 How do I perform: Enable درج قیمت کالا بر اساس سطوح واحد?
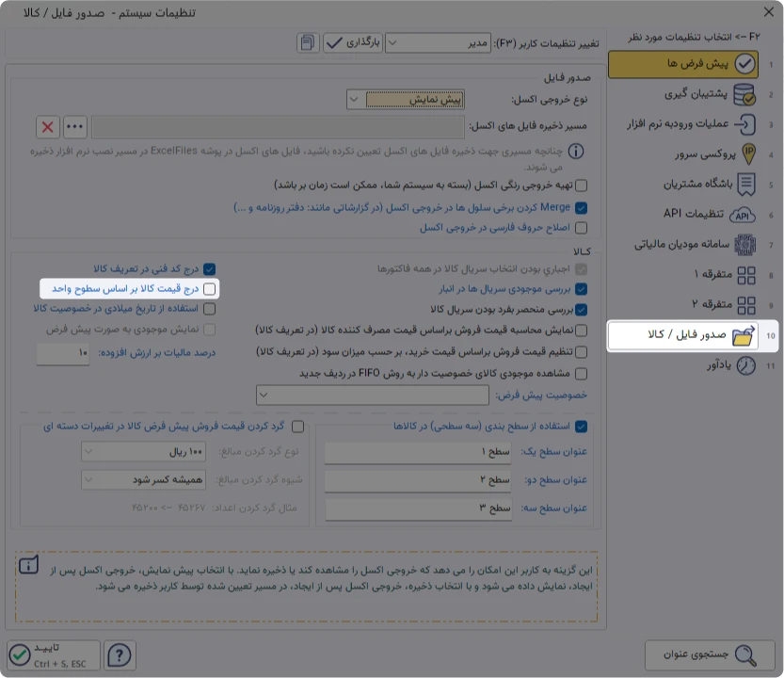point(210,289)
